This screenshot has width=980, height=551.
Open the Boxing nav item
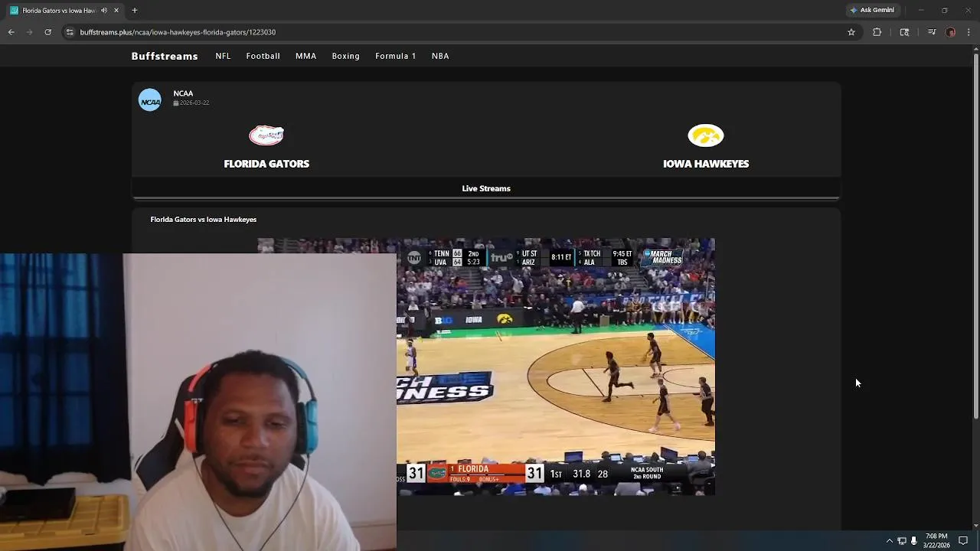click(346, 56)
